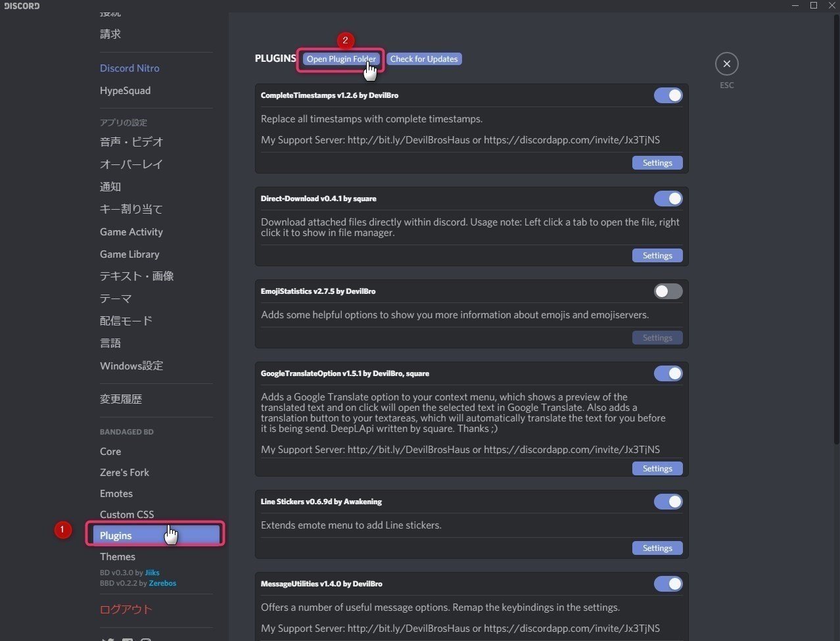
Task: Select Plugins in the sidebar
Action: pyautogui.click(x=156, y=535)
